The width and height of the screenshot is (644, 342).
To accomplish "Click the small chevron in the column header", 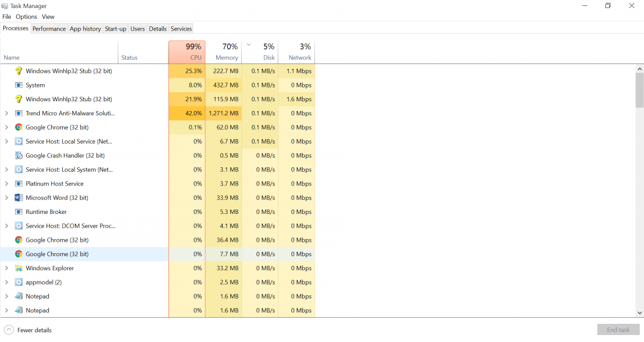I will click(248, 45).
